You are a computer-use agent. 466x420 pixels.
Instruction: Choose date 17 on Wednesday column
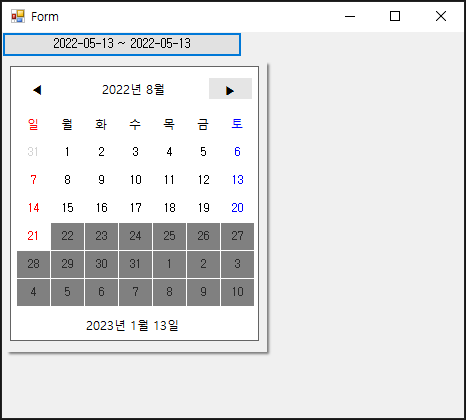[x=135, y=208]
